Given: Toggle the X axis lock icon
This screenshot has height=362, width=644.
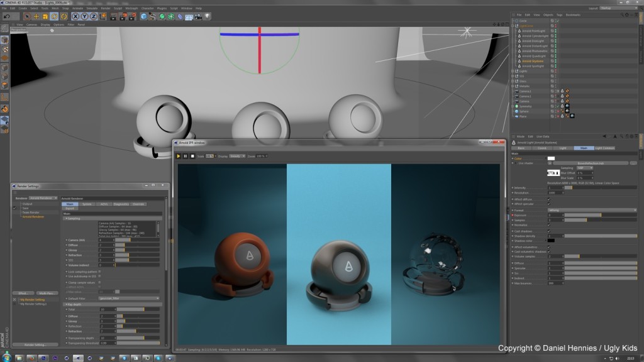Looking at the screenshot, I should click(76, 16).
